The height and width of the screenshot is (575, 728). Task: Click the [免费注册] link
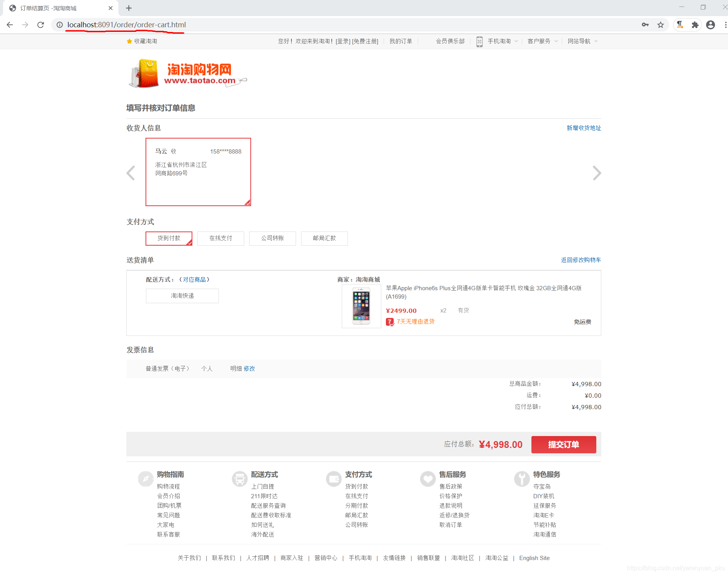click(x=365, y=41)
